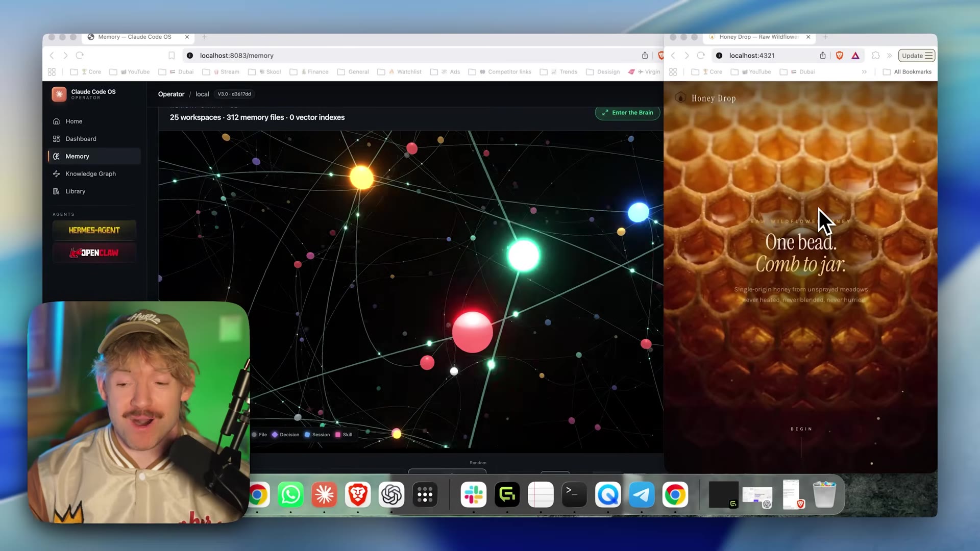Reload the localhost:8083 memory page

click(x=80, y=56)
